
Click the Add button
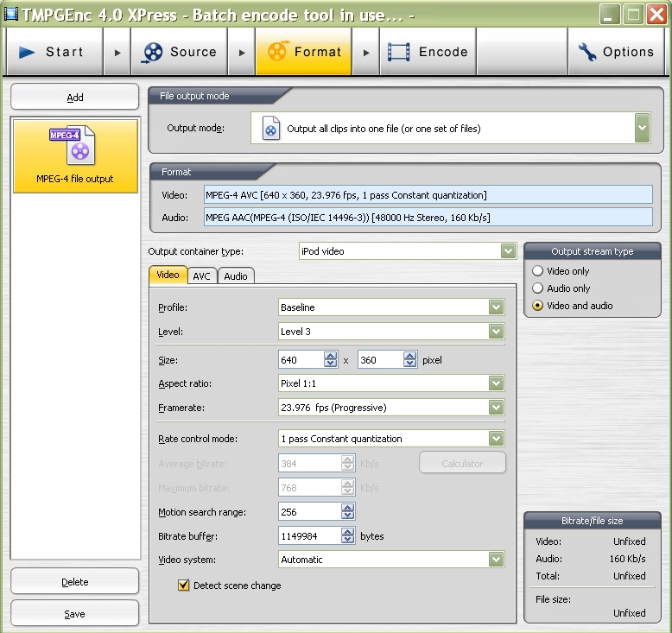pos(75,98)
